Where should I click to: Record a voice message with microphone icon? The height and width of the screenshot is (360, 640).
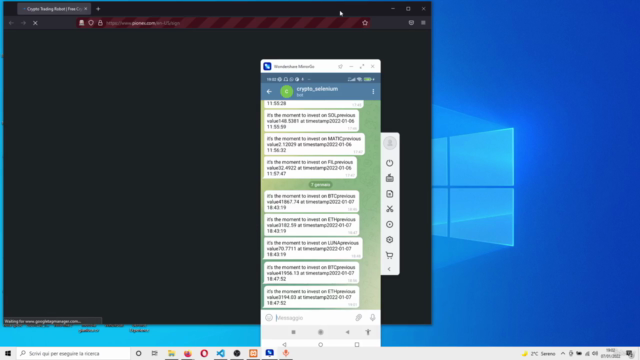click(x=372, y=318)
